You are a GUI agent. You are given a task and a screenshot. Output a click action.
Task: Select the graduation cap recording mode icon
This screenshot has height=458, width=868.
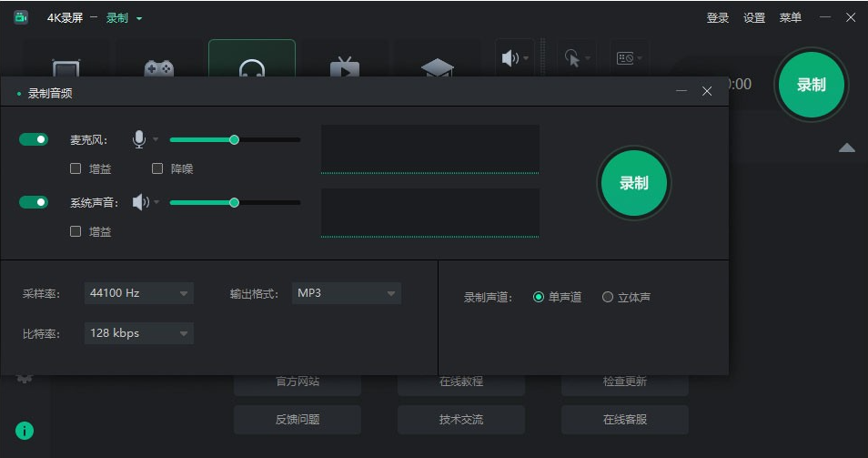pyautogui.click(x=437, y=68)
